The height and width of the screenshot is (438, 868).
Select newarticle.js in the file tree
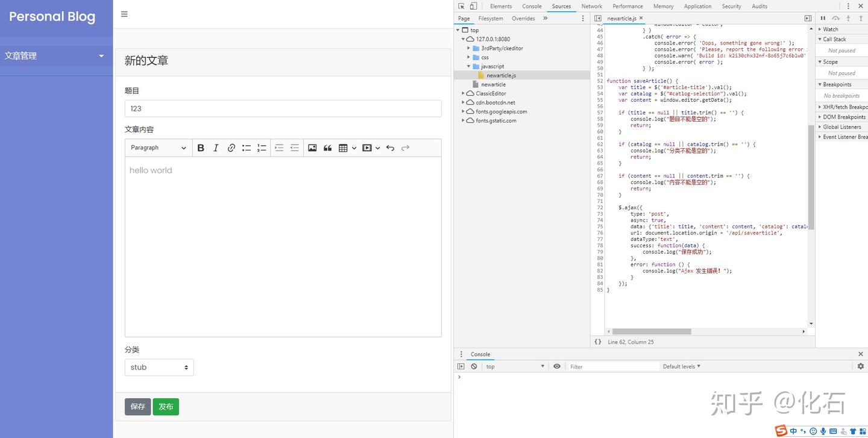click(x=501, y=75)
